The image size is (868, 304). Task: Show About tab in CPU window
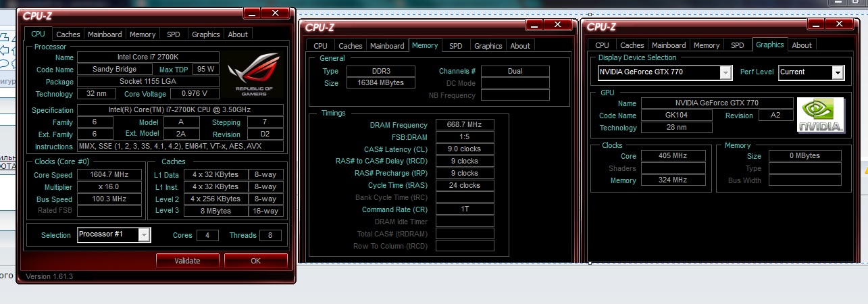point(238,34)
